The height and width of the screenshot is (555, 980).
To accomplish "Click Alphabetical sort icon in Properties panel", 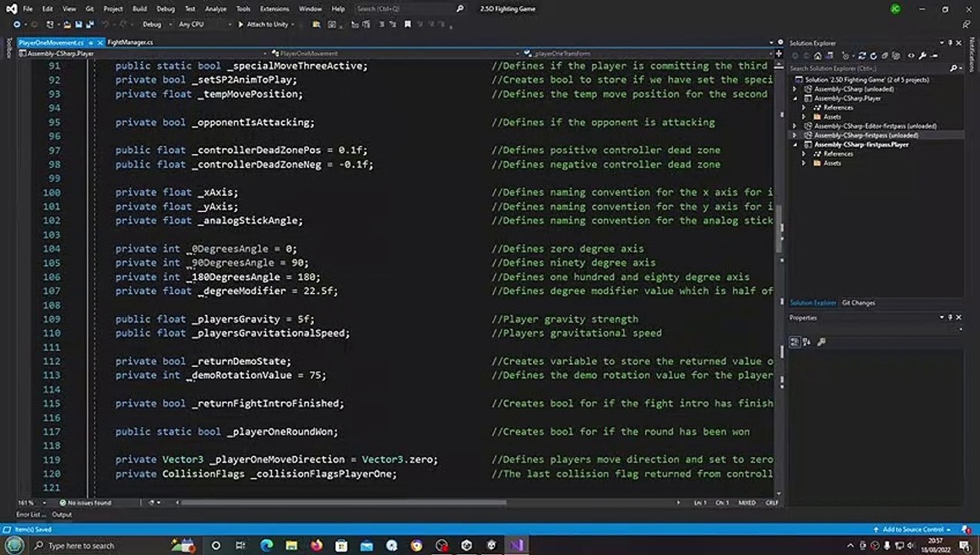I will pyautogui.click(x=807, y=341).
